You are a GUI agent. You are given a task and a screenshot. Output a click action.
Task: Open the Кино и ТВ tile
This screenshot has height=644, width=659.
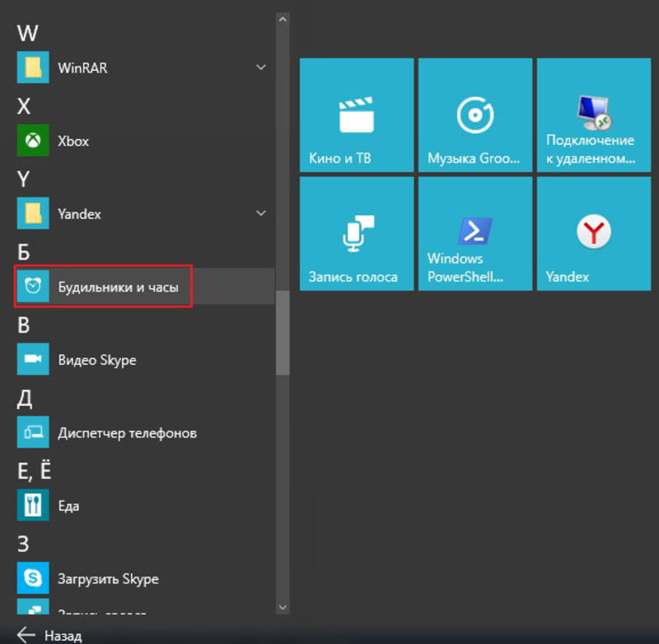point(357,115)
